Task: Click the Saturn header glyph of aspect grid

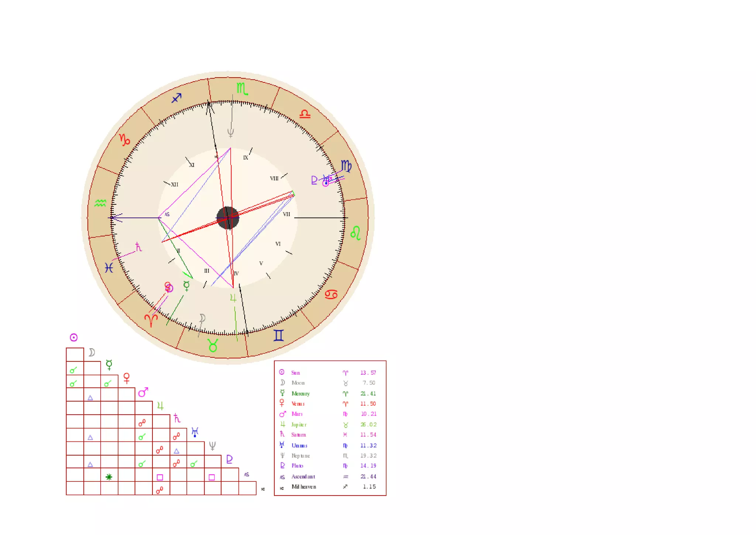Action: [177, 418]
